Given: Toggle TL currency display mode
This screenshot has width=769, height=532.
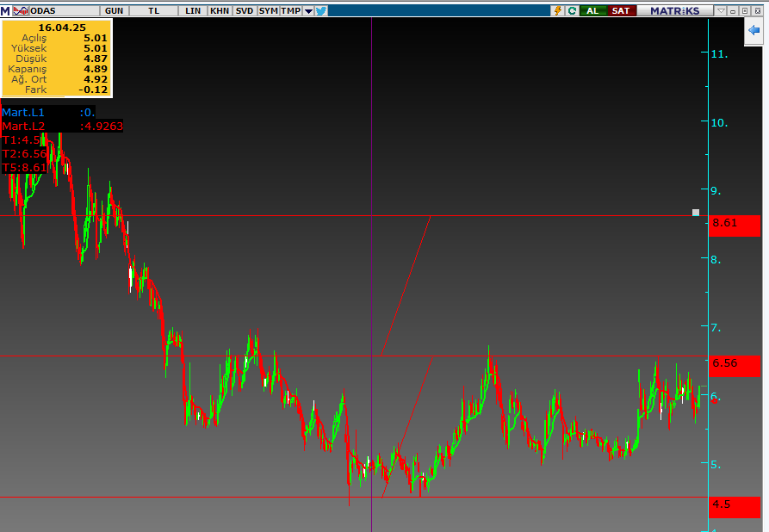Looking at the screenshot, I should 154,11.
